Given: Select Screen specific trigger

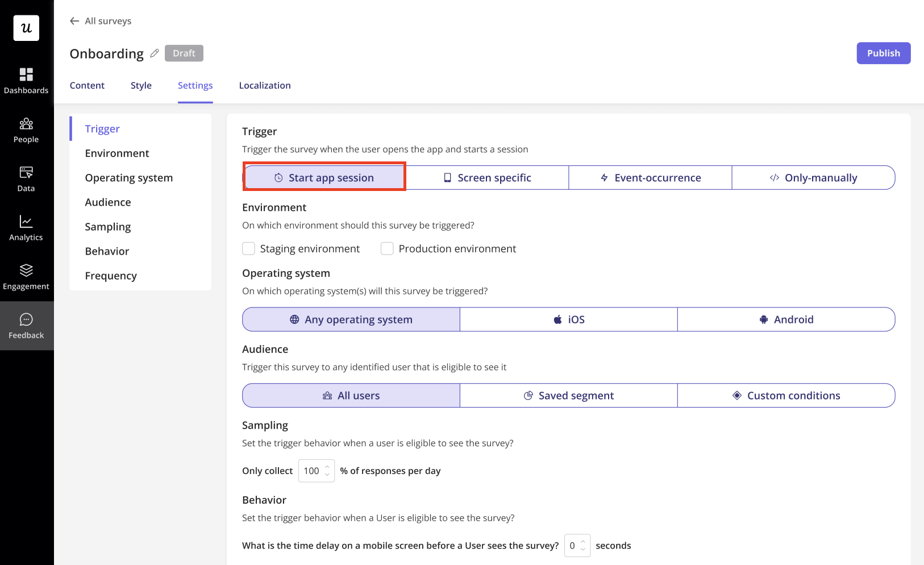Looking at the screenshot, I should (x=487, y=177).
